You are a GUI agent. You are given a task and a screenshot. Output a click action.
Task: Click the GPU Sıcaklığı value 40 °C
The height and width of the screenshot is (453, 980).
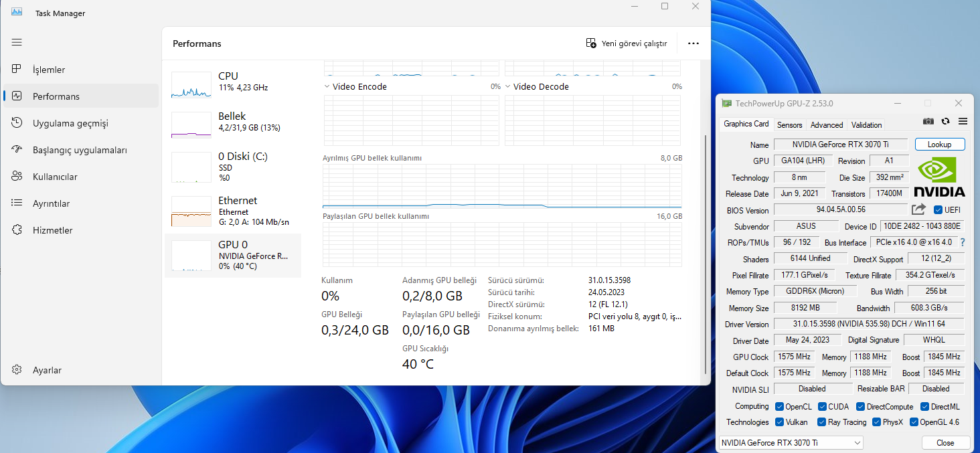(x=418, y=364)
